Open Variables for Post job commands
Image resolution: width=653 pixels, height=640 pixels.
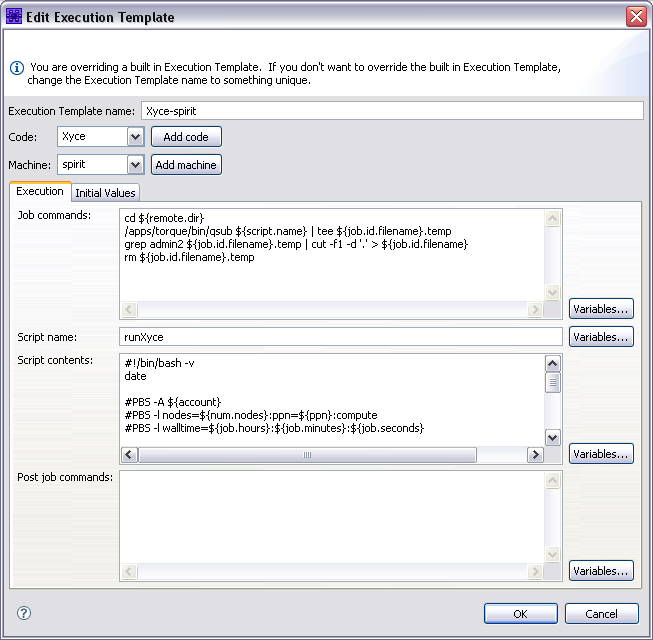[x=601, y=570]
